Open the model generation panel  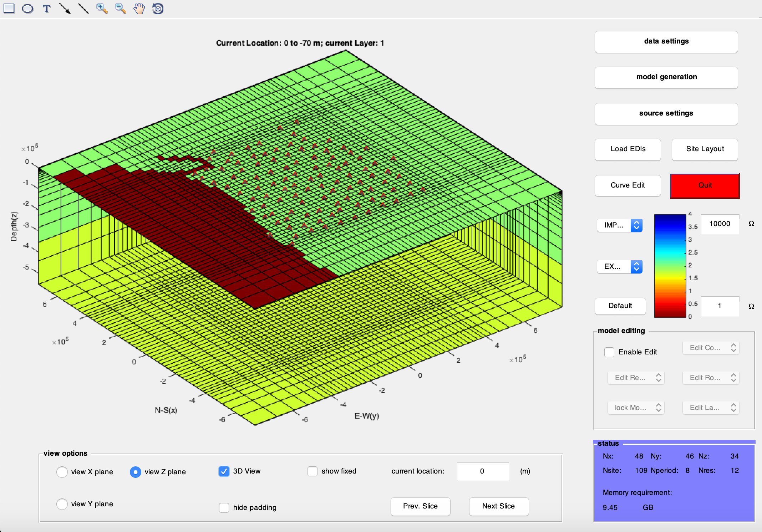[x=667, y=76]
